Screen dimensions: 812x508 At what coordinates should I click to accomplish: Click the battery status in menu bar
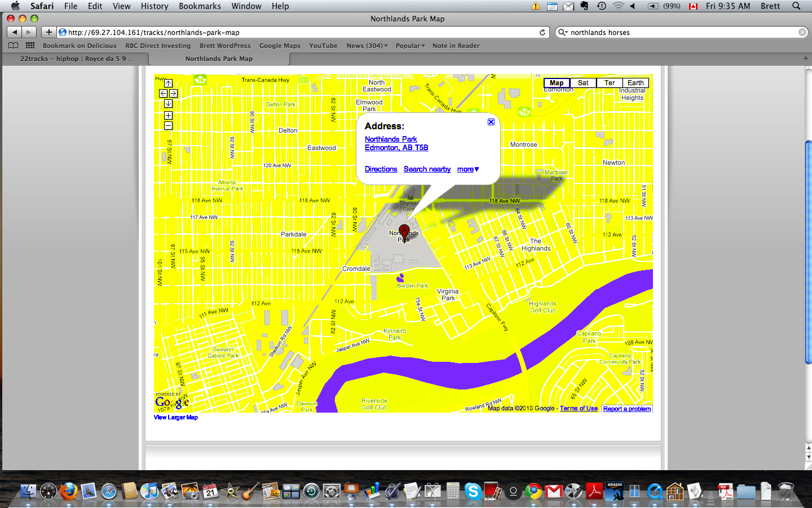(x=665, y=6)
